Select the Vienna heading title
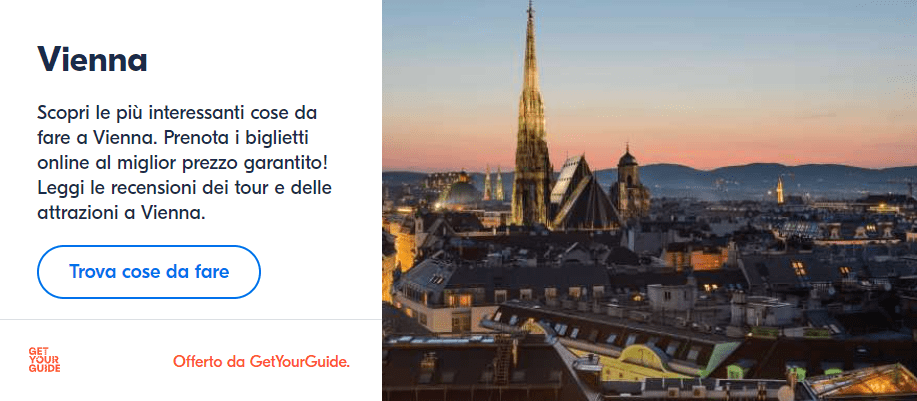 tap(92, 60)
